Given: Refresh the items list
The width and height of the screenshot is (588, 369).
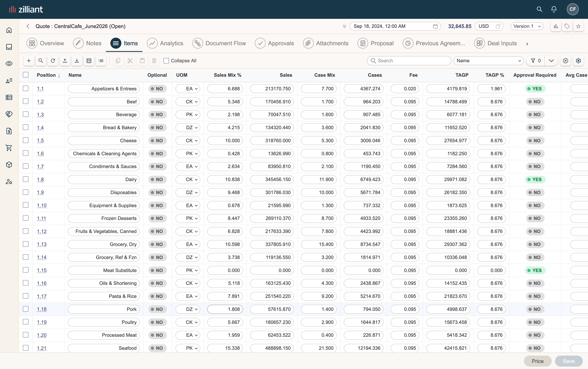Looking at the screenshot, I should click(53, 60).
